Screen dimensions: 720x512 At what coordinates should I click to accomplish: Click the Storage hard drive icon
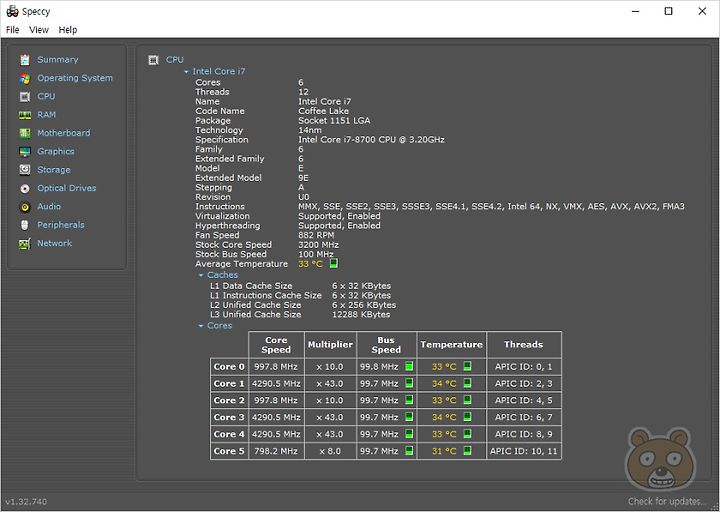[x=25, y=170]
